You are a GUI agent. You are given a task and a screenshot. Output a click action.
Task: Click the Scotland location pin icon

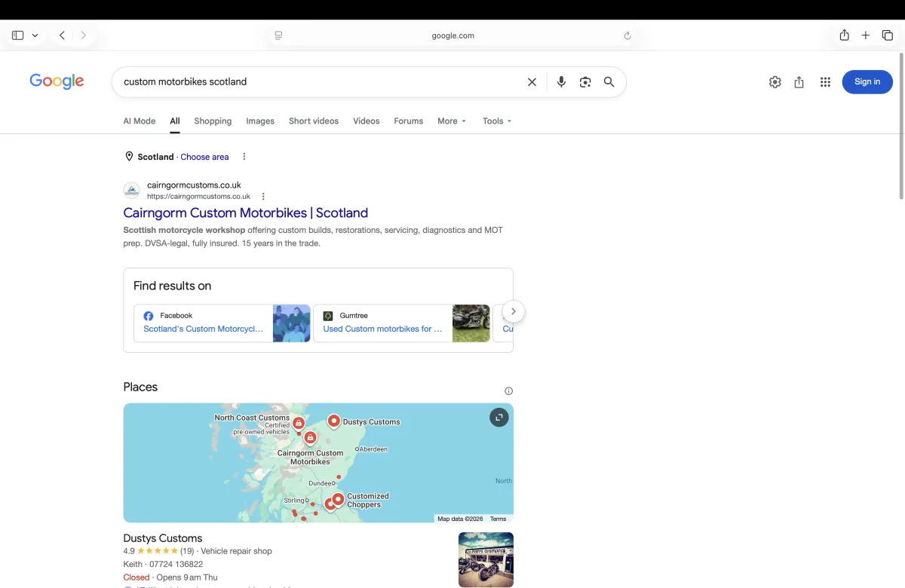click(129, 157)
